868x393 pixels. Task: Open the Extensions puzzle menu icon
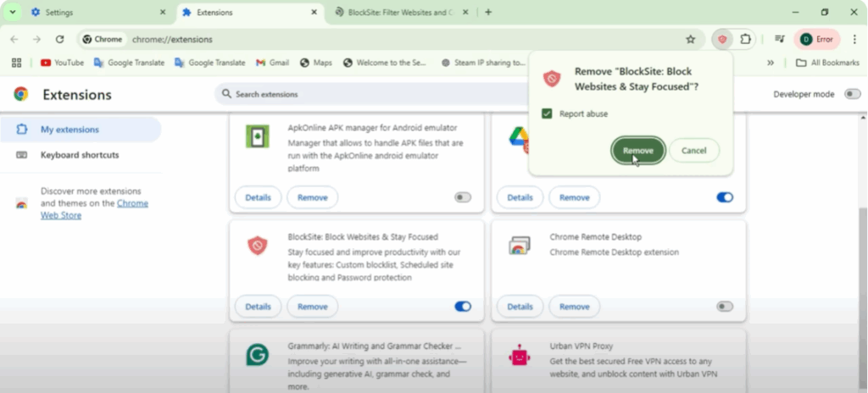(x=746, y=39)
